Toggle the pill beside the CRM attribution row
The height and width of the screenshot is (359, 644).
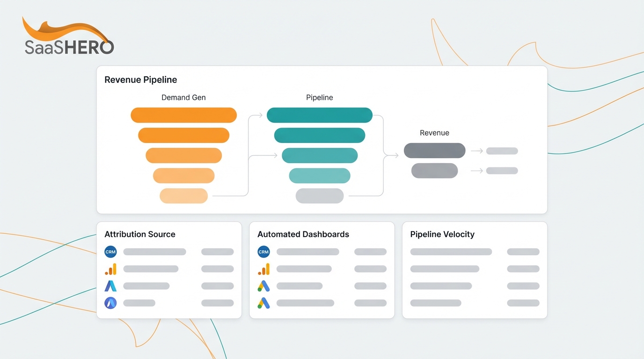(x=217, y=251)
